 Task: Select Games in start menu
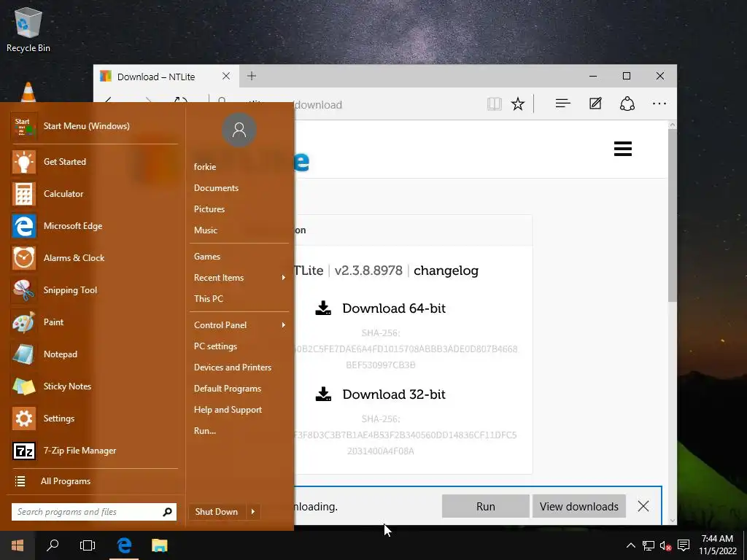(x=206, y=256)
